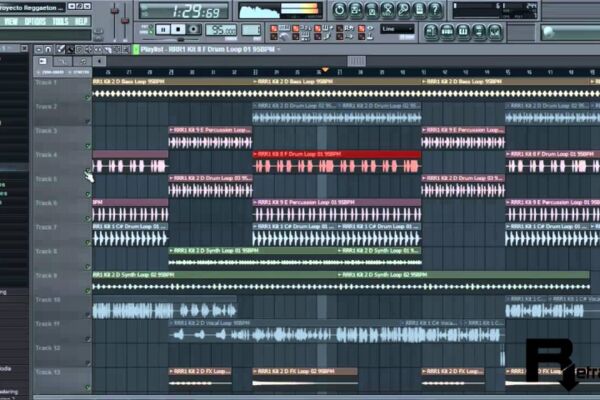Adjust the main volume fader
This screenshot has height=400, width=600.
click(x=114, y=12)
